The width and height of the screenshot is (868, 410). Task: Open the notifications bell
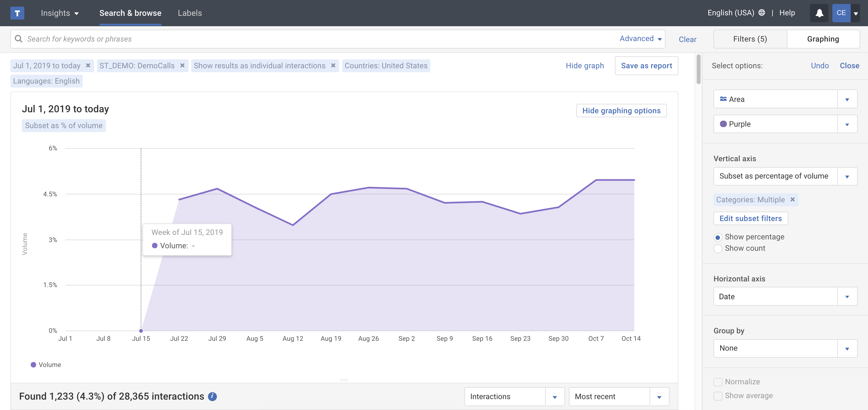point(819,13)
